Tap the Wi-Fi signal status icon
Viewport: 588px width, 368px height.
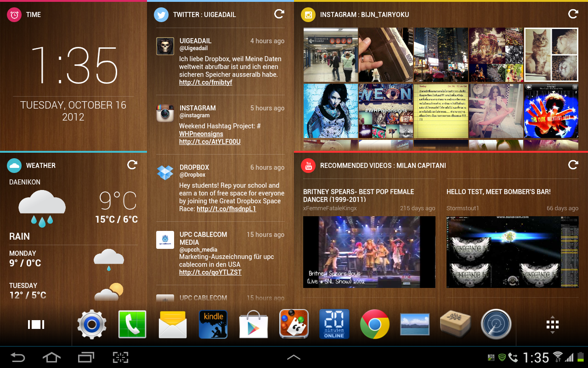pos(558,357)
